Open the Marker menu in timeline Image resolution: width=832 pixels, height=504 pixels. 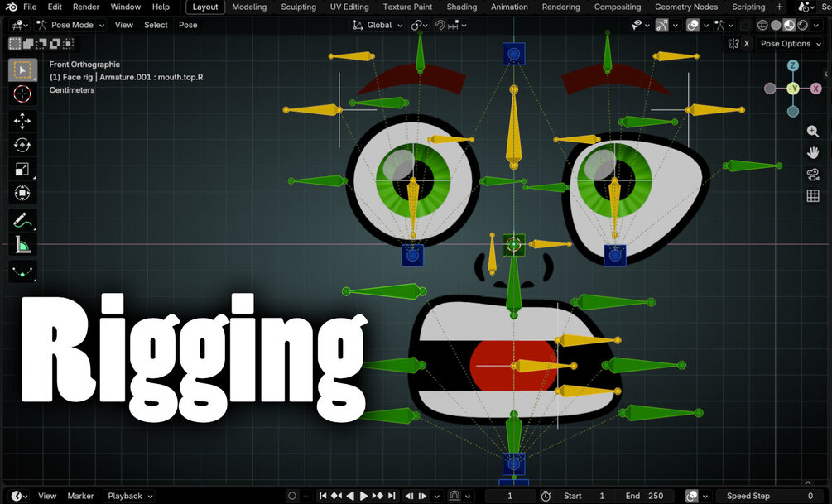click(80, 496)
